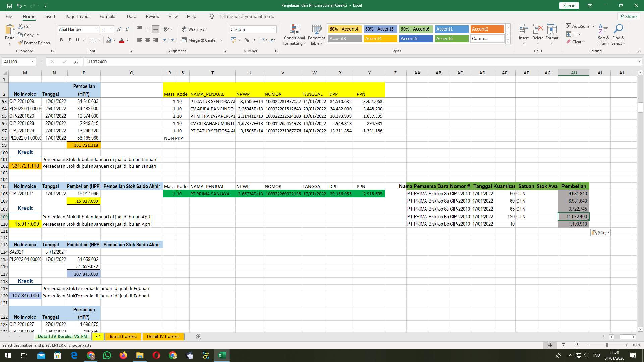Click the Find & Select icon

[x=618, y=35]
